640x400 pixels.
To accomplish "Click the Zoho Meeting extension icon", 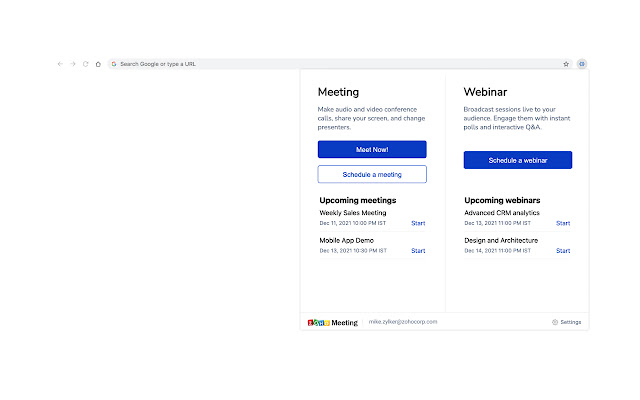I will [581, 64].
